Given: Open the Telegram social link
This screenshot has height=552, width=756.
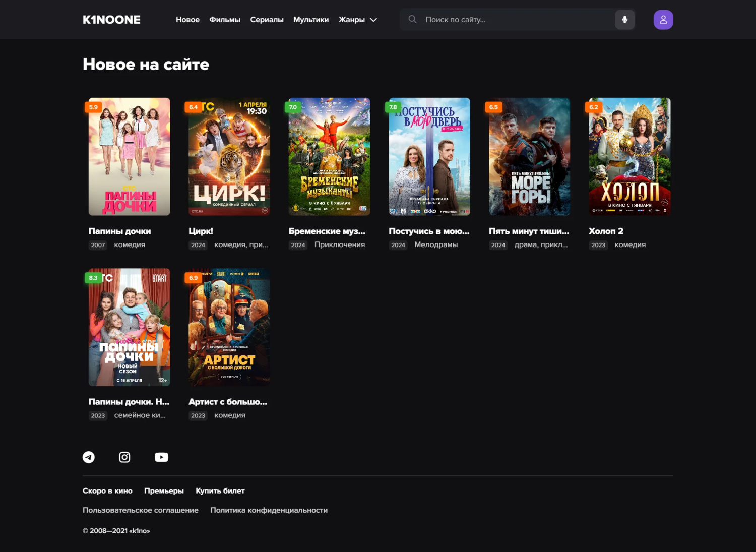Looking at the screenshot, I should [x=89, y=457].
